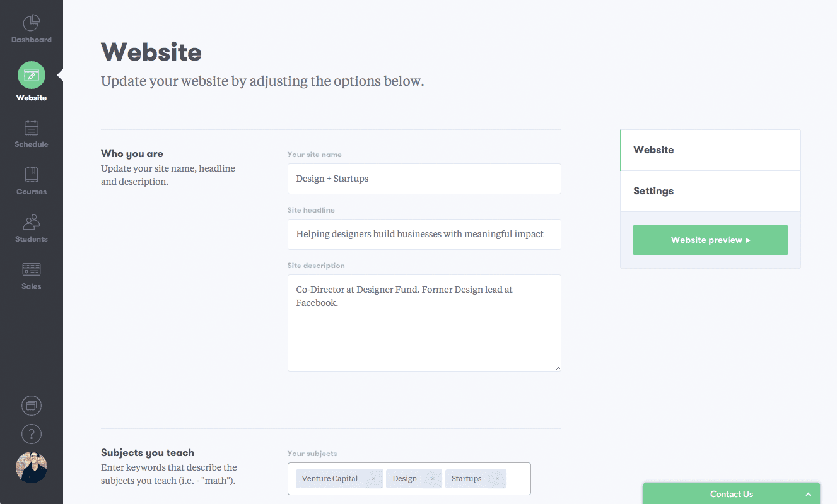
Task: Click the Site description text area
Action: point(424,322)
